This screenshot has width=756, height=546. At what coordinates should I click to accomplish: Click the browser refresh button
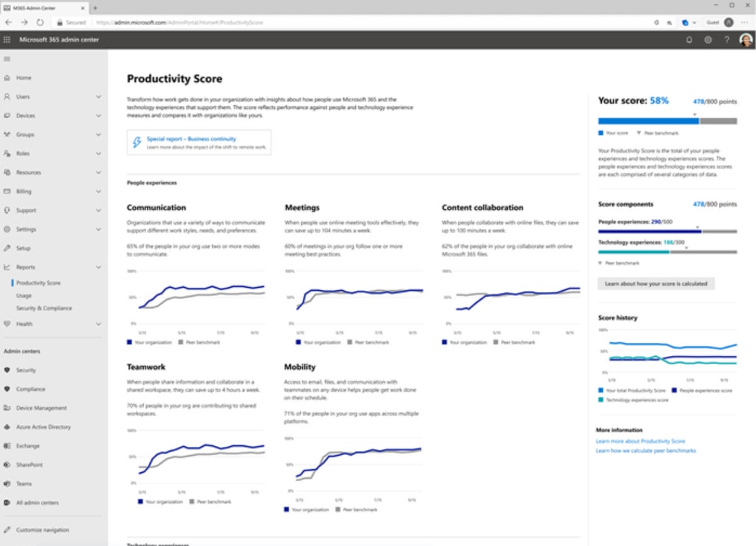click(40, 22)
